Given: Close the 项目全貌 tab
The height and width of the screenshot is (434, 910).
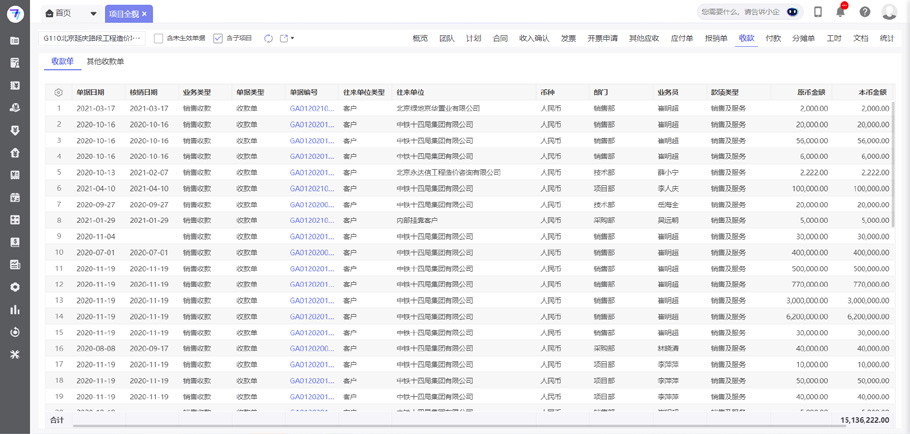Looking at the screenshot, I should click(x=144, y=14).
